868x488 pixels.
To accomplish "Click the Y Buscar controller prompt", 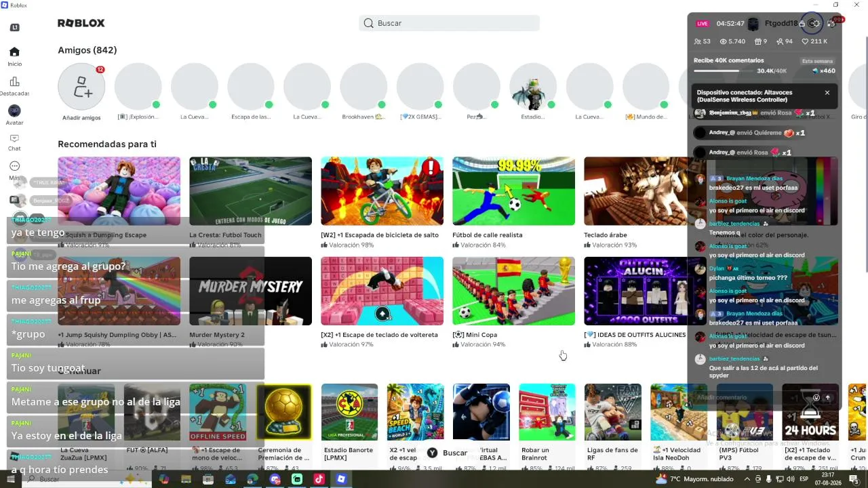I will 447,453.
